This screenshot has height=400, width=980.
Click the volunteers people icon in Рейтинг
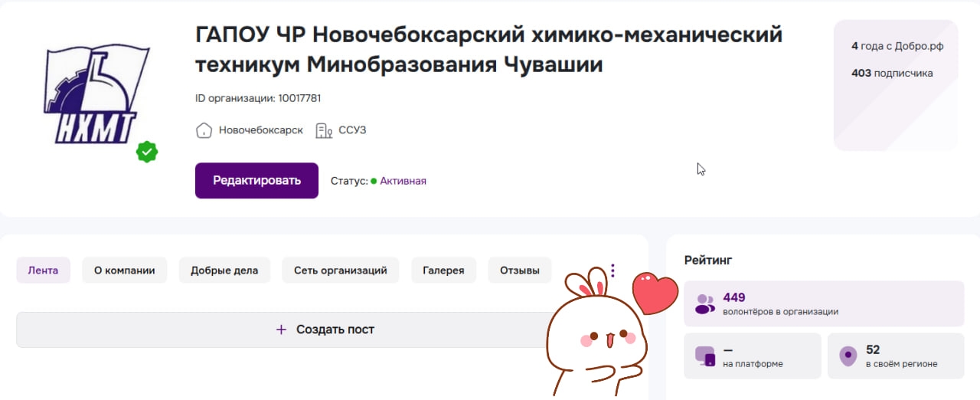coord(704,304)
